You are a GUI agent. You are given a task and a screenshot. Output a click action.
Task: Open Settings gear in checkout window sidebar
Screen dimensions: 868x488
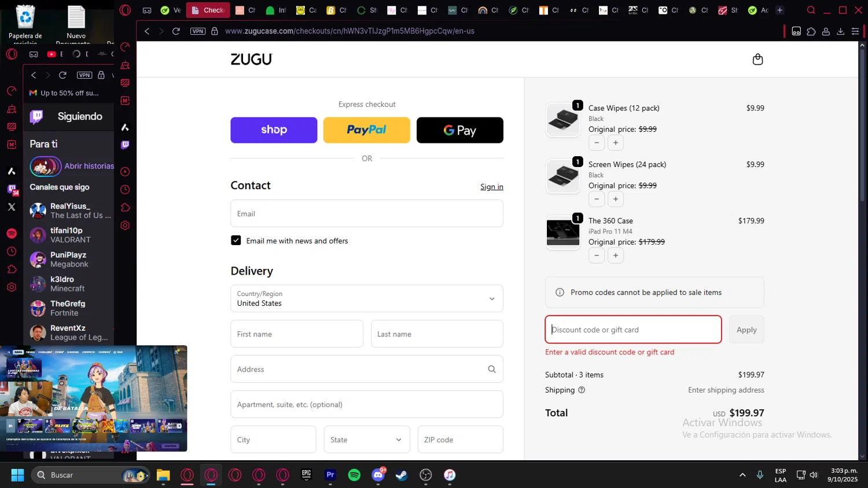click(x=125, y=225)
